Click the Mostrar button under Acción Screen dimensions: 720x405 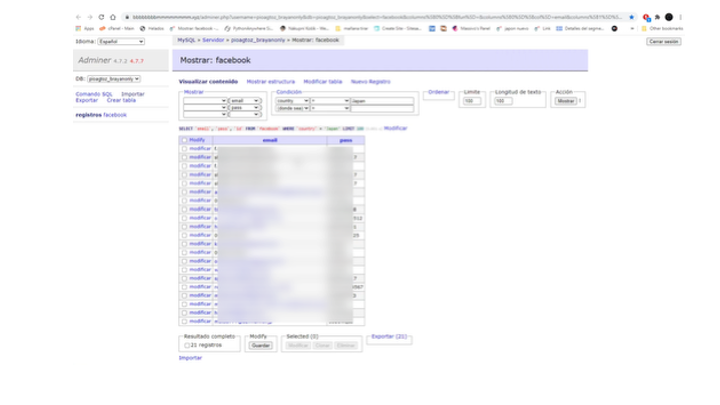(566, 101)
